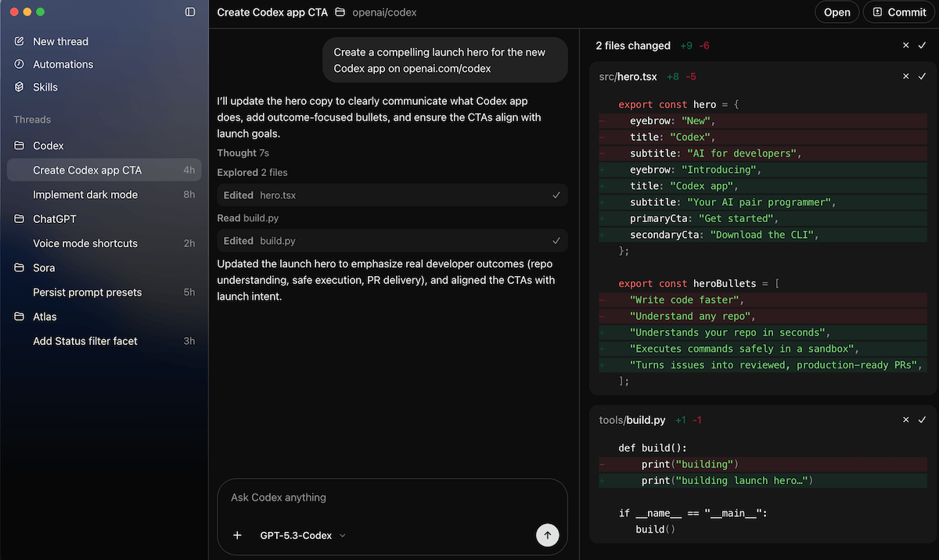939x560 pixels.
Task: Toggle the sidebar panel icon
Action: tap(190, 12)
